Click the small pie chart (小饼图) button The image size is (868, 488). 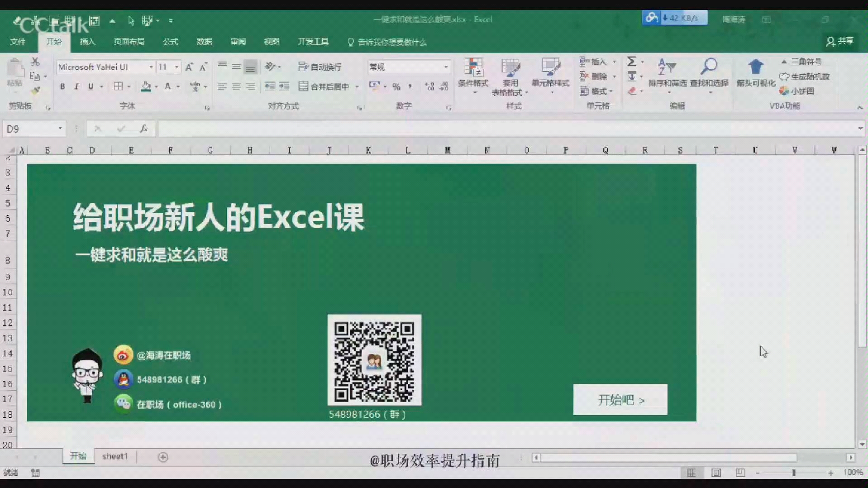click(796, 91)
